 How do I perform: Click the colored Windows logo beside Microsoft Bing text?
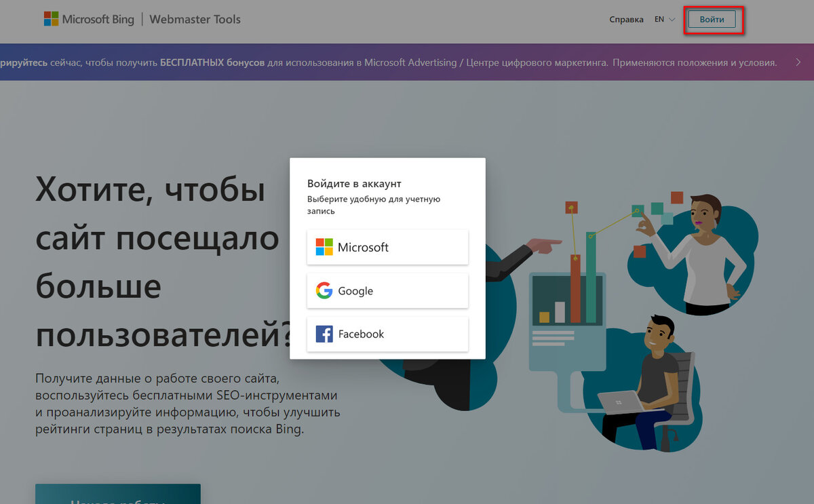(x=52, y=18)
